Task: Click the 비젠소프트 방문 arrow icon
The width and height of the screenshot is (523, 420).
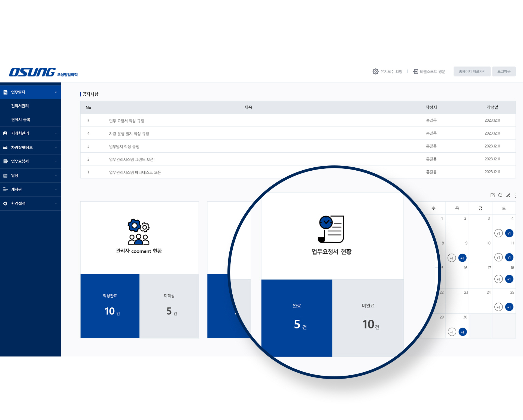Action: point(415,71)
